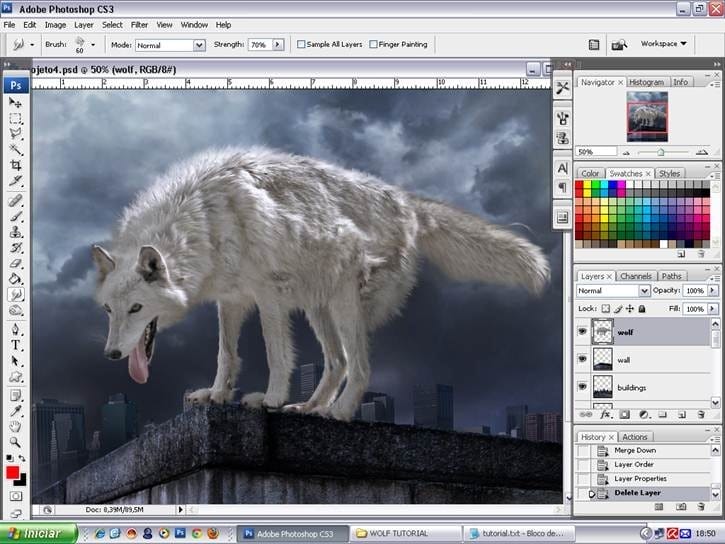Toggle lock image pixels
Image resolution: width=725 pixels, height=544 pixels.
[x=618, y=308]
